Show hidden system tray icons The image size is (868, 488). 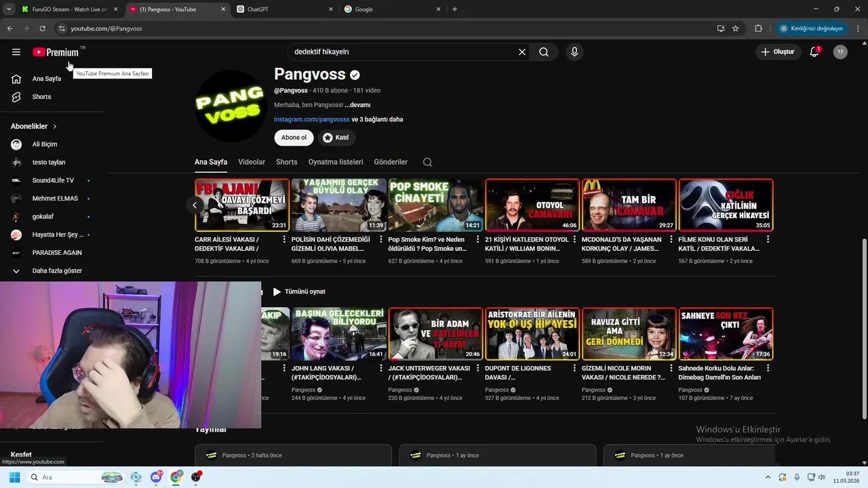[768, 477]
